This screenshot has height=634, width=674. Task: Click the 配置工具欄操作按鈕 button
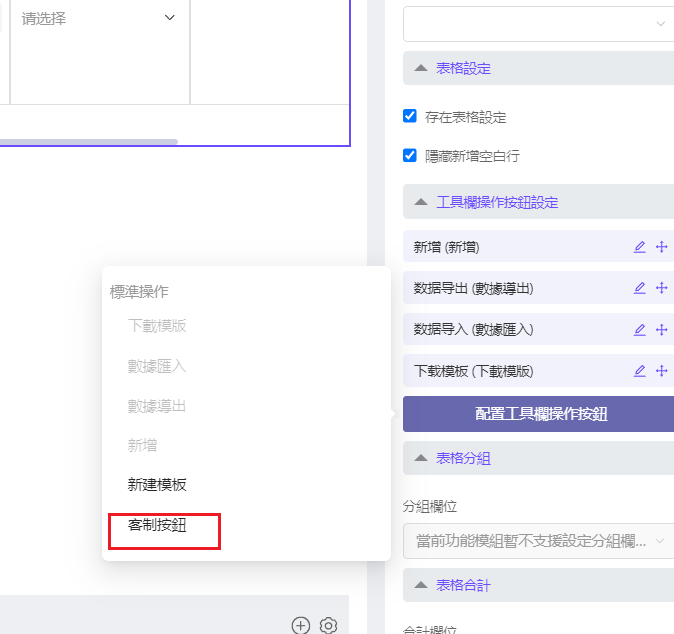[539, 414]
